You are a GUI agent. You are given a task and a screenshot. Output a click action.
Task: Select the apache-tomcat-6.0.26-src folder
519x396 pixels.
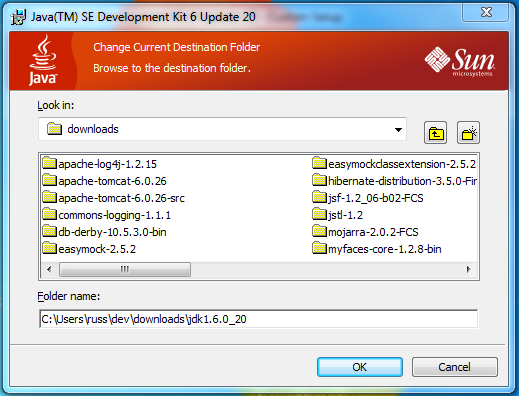[114, 198]
